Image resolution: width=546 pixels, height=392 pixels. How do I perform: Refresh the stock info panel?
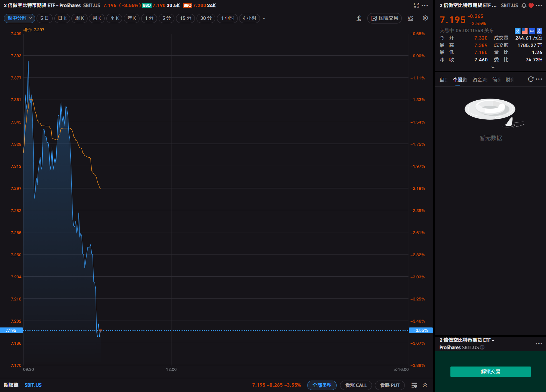(x=531, y=79)
